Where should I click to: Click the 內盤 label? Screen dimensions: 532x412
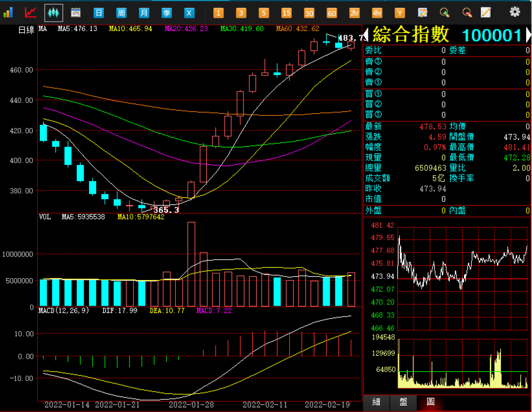[457, 211]
